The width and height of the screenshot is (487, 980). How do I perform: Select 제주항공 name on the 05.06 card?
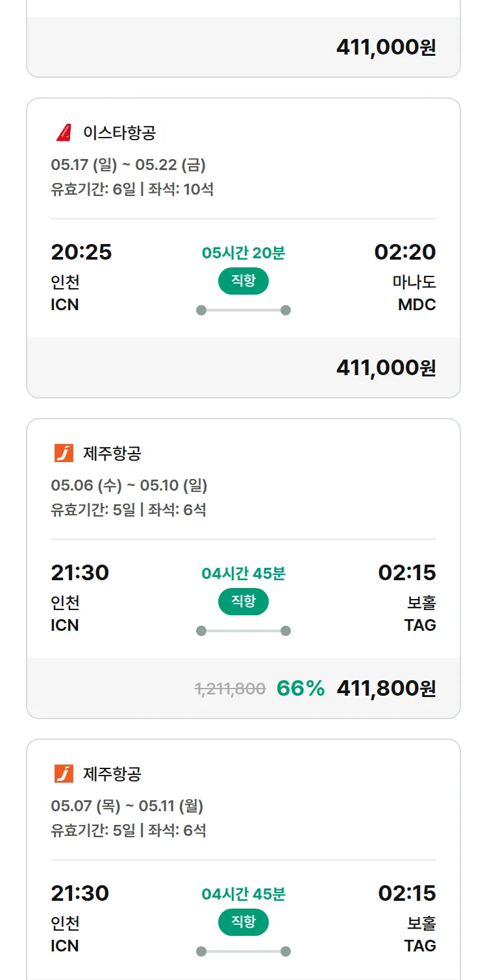(x=112, y=453)
